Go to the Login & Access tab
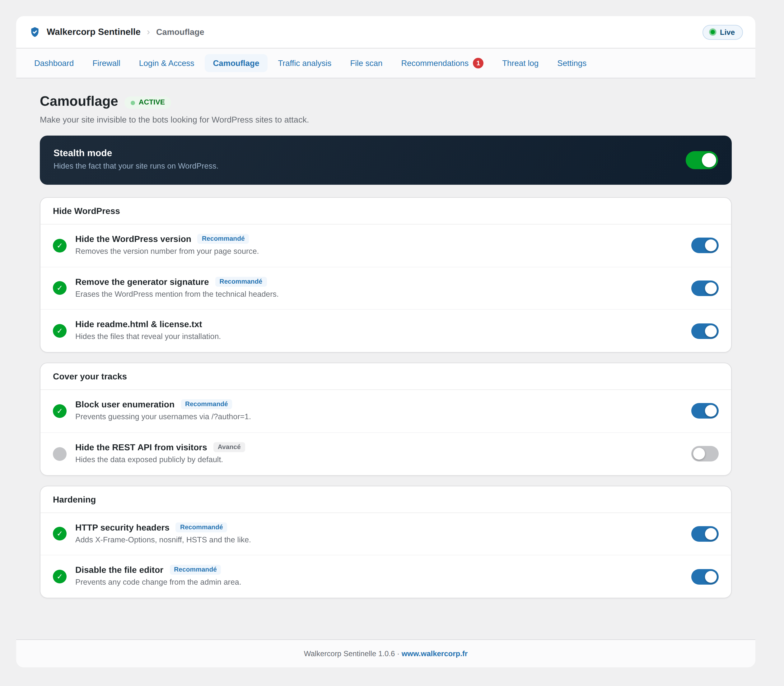Screen dimensions: 784x686 [167, 63]
